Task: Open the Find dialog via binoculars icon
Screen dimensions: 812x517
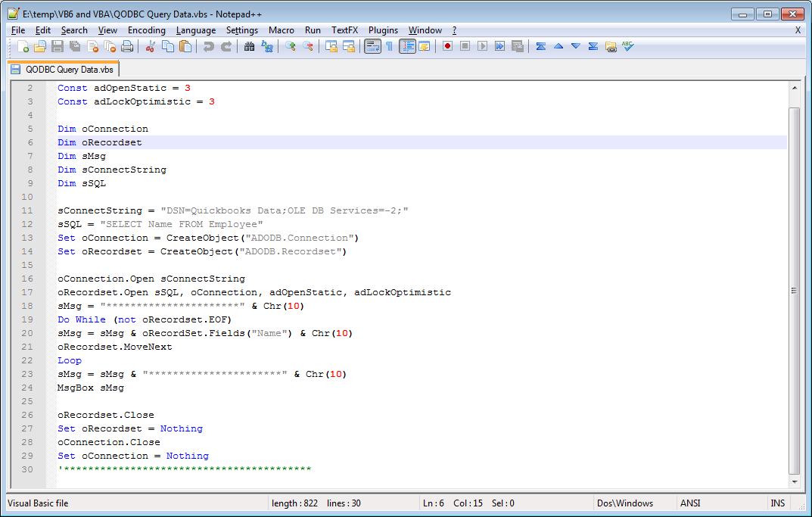Action: [249, 46]
